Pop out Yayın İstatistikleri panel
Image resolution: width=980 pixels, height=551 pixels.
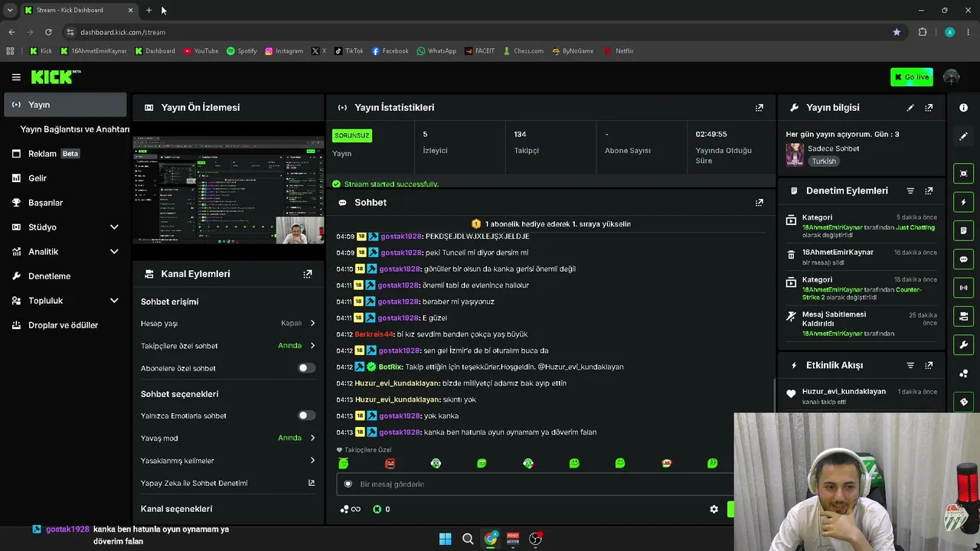point(759,108)
